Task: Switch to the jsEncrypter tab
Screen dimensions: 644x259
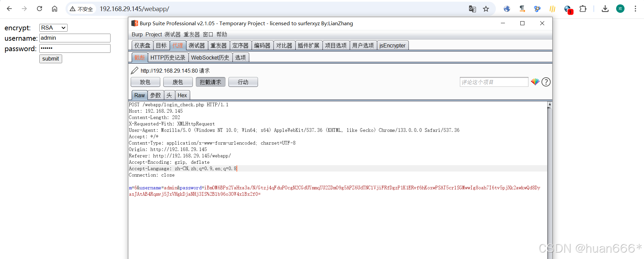Action: [x=392, y=45]
